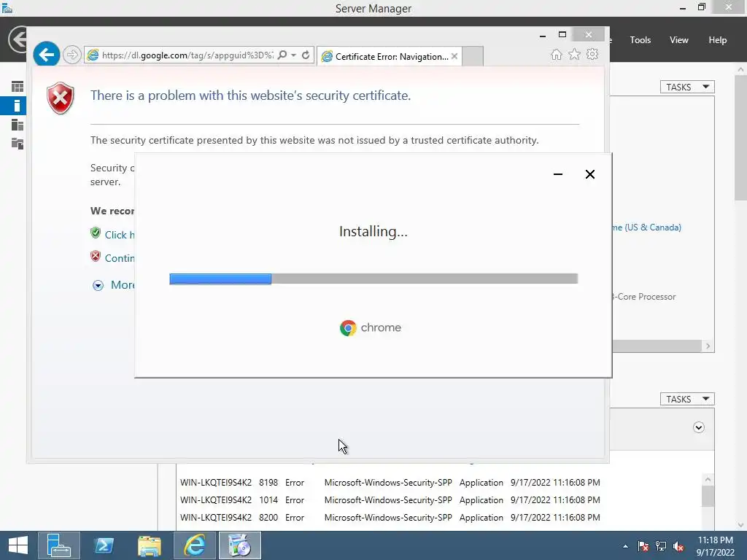Open the upper TASKS dropdown
The width and height of the screenshot is (747, 560).
click(x=687, y=87)
